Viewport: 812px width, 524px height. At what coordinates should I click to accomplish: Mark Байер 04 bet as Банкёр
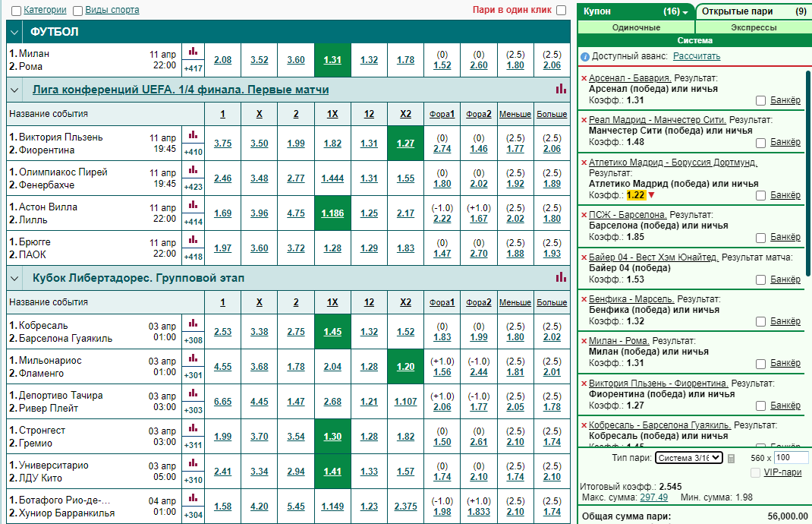pyautogui.click(x=760, y=280)
